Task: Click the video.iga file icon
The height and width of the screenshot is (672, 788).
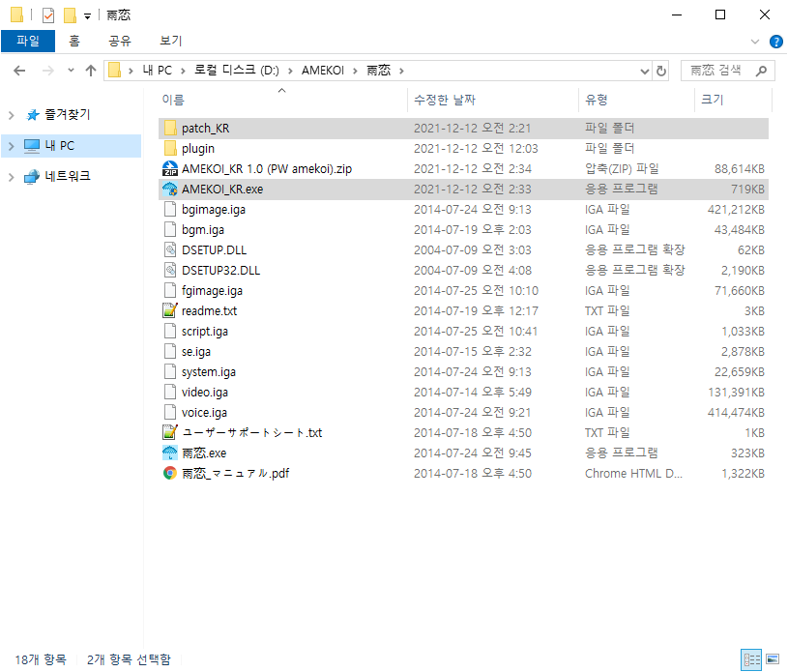Action: [170, 392]
